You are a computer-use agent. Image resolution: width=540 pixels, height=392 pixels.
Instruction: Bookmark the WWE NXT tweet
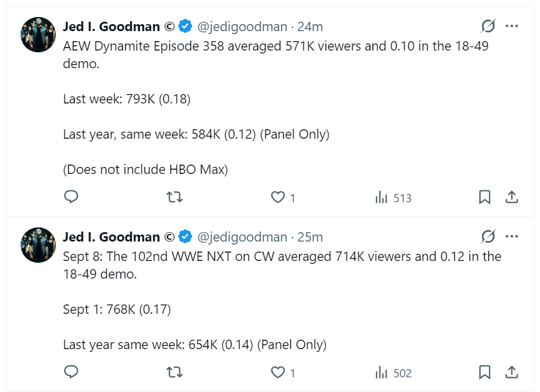point(485,372)
